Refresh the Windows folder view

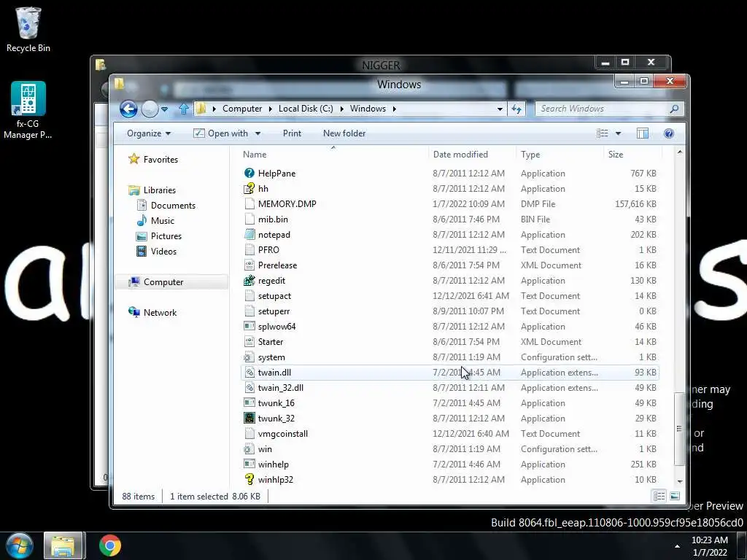[x=516, y=109]
